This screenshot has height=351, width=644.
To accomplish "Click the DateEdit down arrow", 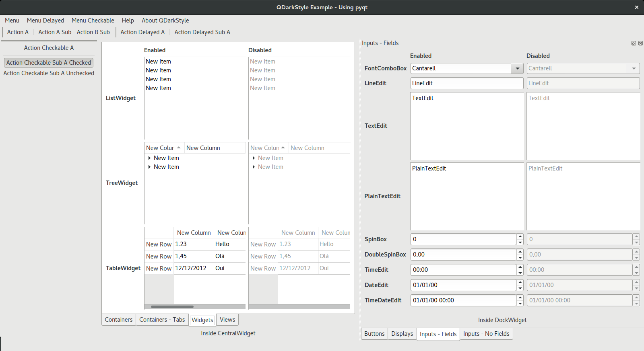I will click(520, 288).
